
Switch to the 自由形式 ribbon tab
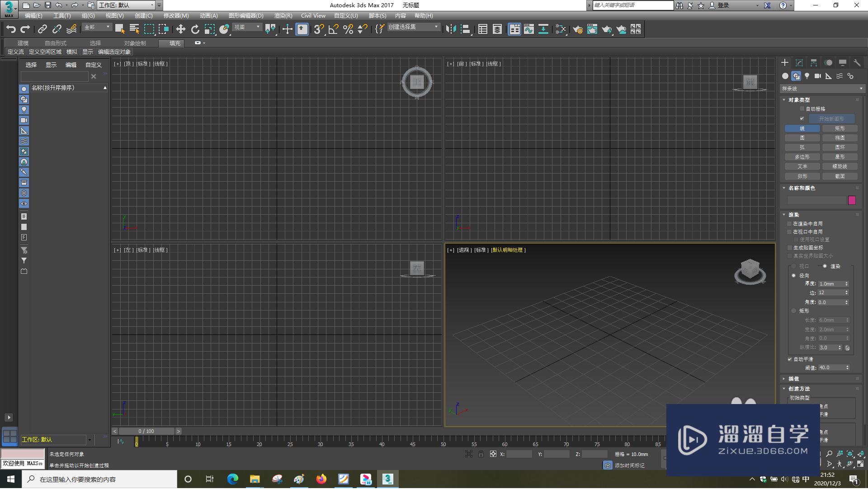(x=55, y=43)
